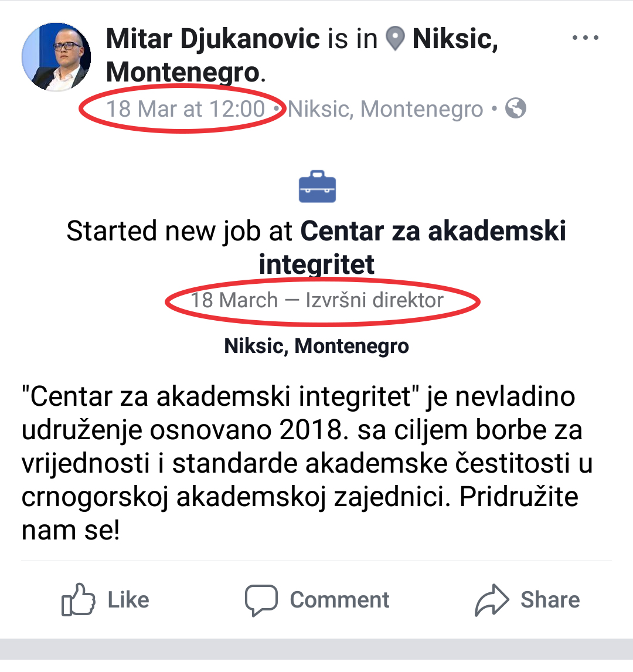Open the Centar za akademski integritet page

click(433, 231)
